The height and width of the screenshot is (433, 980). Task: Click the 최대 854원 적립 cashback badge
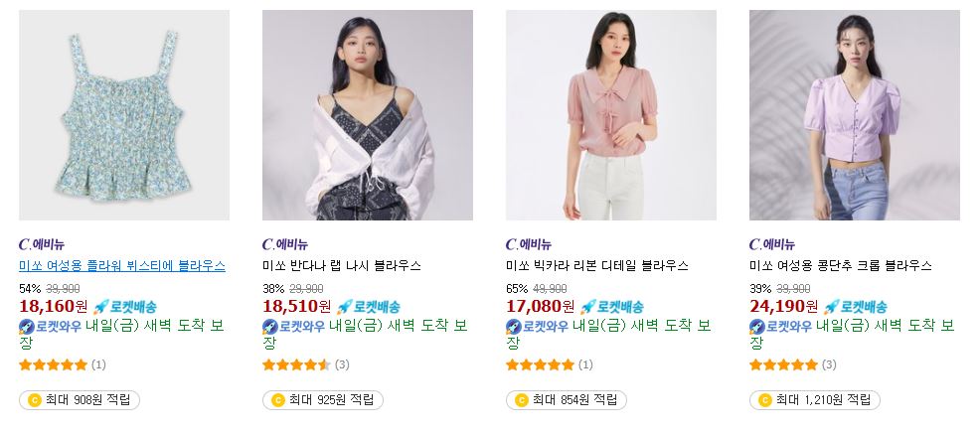pos(567,400)
